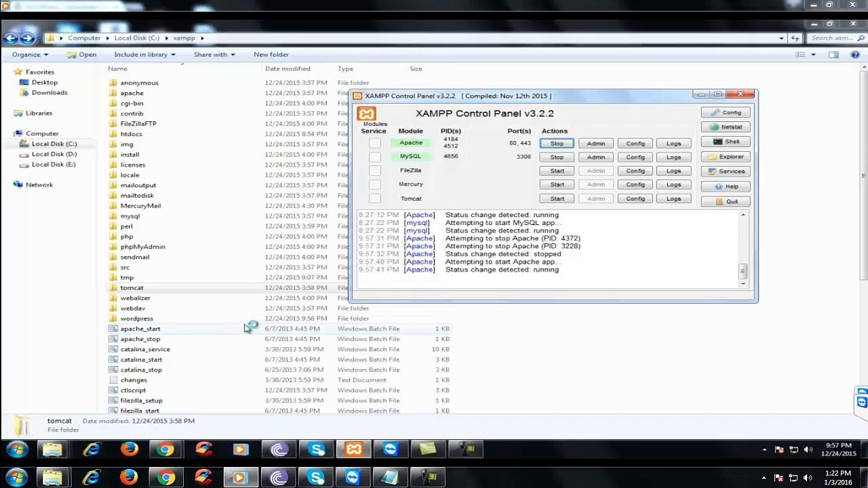Image resolution: width=868 pixels, height=488 pixels.
Task: Stop the MySQL module
Action: tap(557, 157)
